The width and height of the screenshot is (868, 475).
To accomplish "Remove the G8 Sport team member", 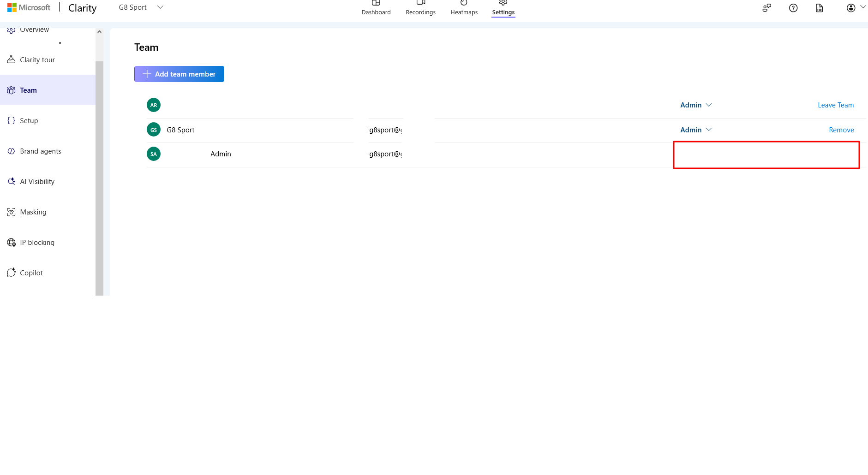I will click(841, 130).
